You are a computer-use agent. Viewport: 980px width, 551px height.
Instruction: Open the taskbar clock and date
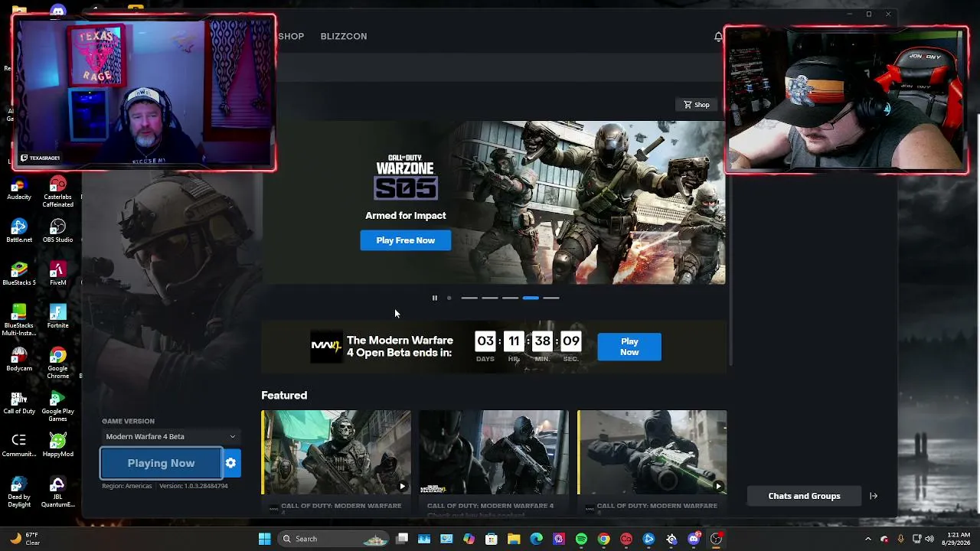957,539
